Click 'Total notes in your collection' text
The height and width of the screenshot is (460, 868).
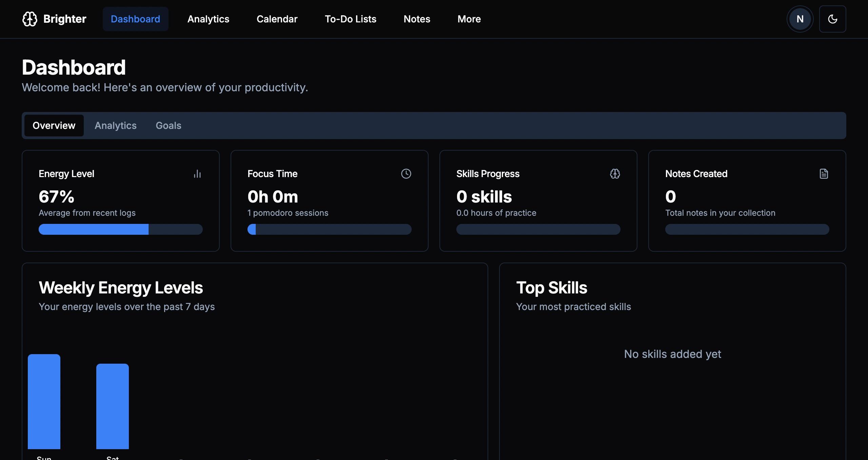point(720,213)
